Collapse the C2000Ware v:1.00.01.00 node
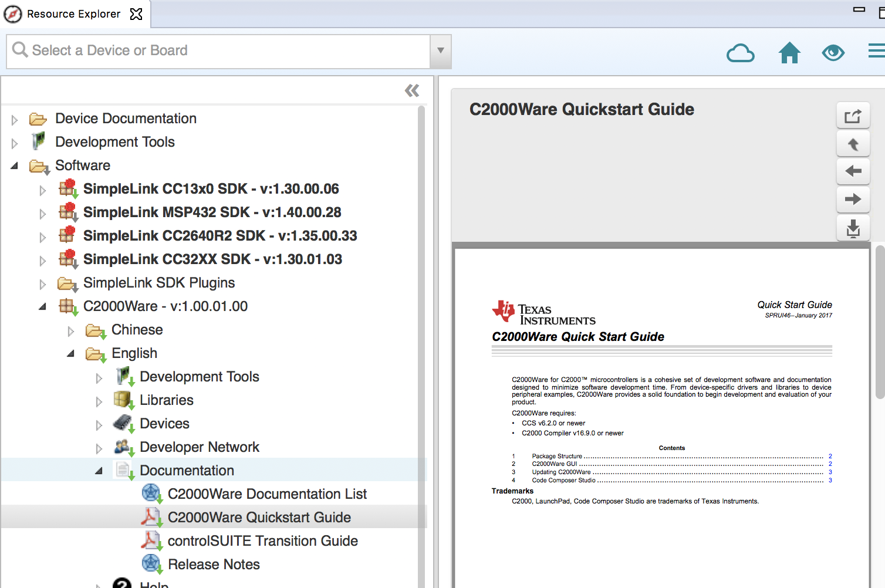This screenshot has height=588, width=885. click(42, 307)
